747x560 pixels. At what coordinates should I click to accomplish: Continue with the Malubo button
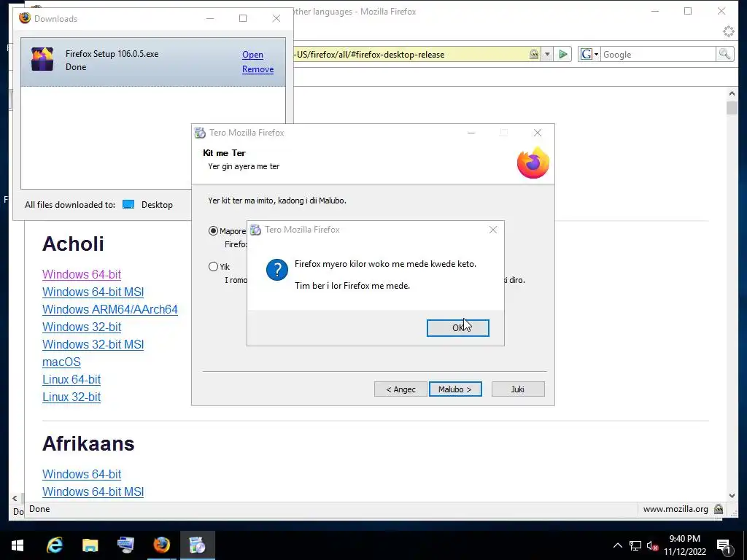click(x=455, y=389)
